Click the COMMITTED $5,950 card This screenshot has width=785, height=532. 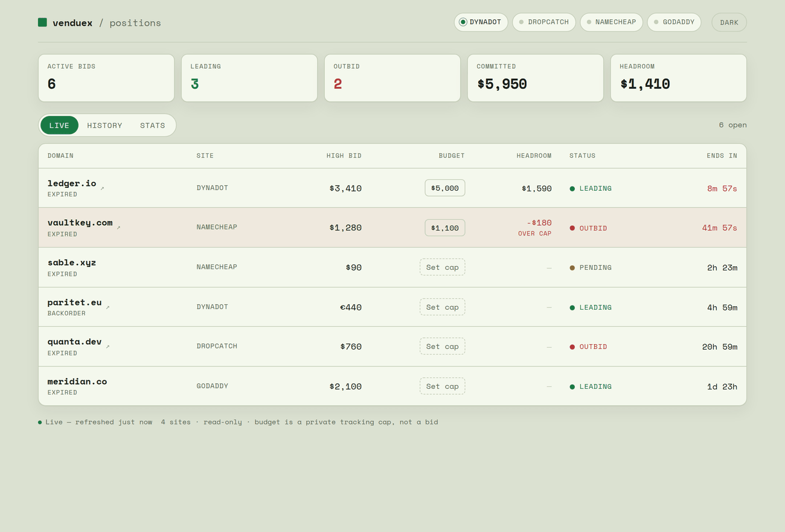(x=536, y=78)
